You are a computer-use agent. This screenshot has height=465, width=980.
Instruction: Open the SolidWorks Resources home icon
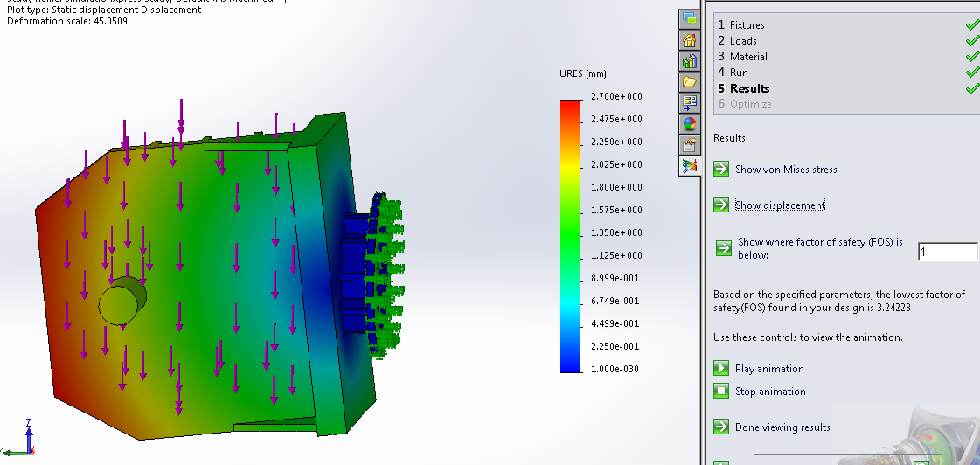[690, 40]
